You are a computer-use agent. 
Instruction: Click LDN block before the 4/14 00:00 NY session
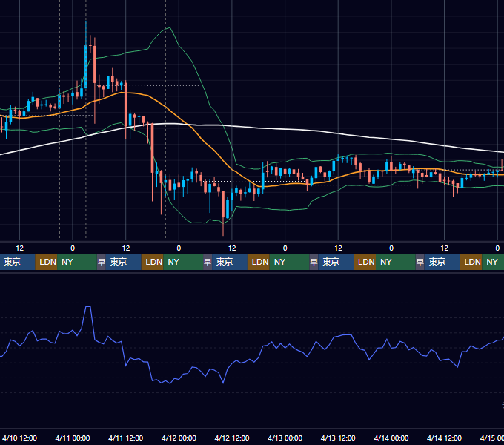[x=365, y=262]
